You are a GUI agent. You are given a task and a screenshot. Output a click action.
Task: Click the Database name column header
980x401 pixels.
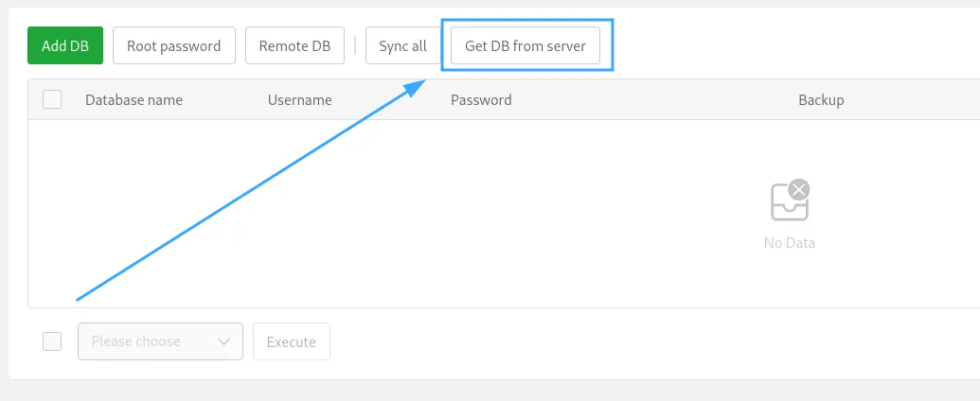pos(134,100)
